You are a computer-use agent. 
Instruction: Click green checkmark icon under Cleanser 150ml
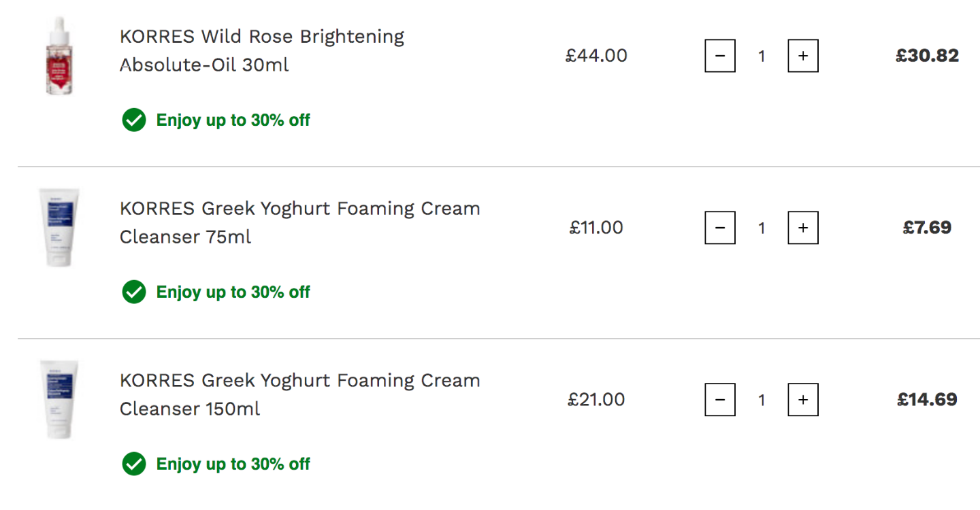(134, 464)
